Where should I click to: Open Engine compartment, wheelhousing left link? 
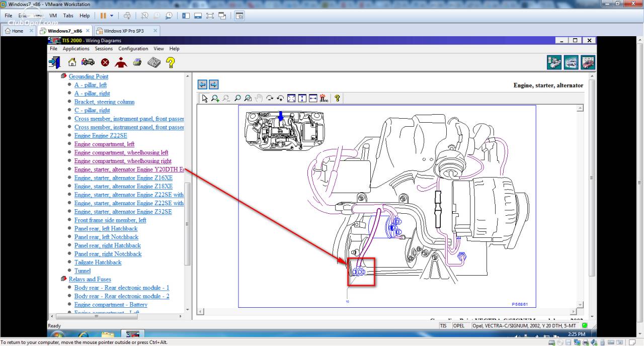click(x=121, y=152)
